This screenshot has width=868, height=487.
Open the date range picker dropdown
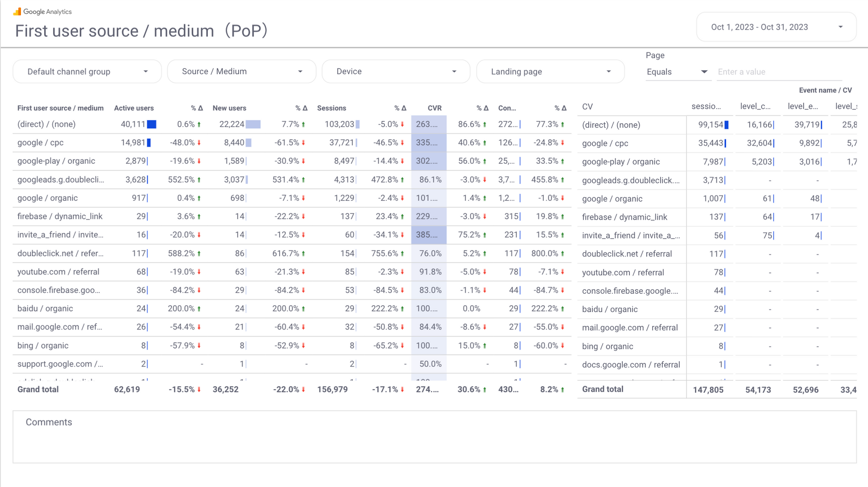pyautogui.click(x=776, y=27)
